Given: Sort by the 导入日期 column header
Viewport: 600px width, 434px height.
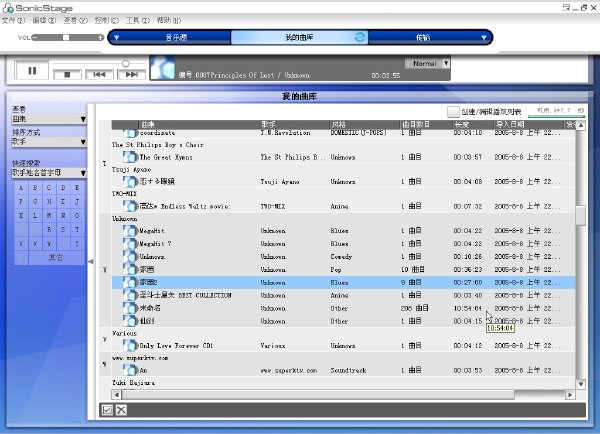Looking at the screenshot, I should [x=528, y=124].
